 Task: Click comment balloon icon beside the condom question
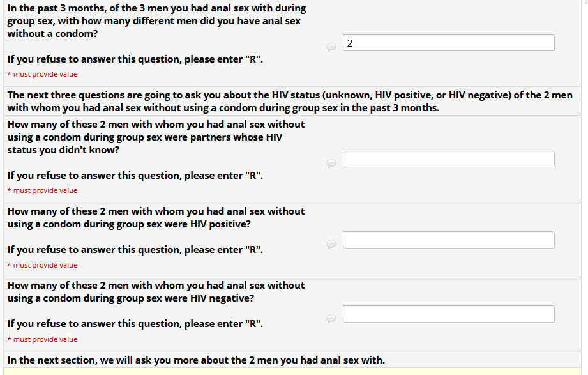click(331, 47)
